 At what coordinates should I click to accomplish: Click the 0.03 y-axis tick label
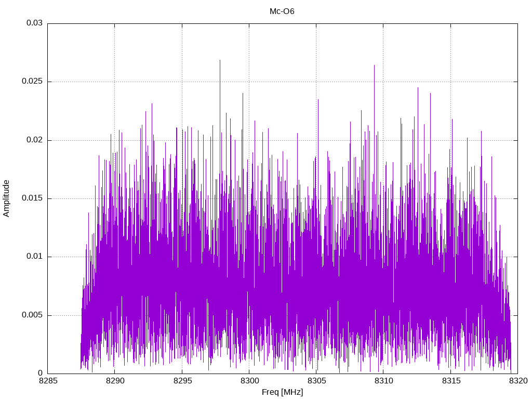point(35,23)
